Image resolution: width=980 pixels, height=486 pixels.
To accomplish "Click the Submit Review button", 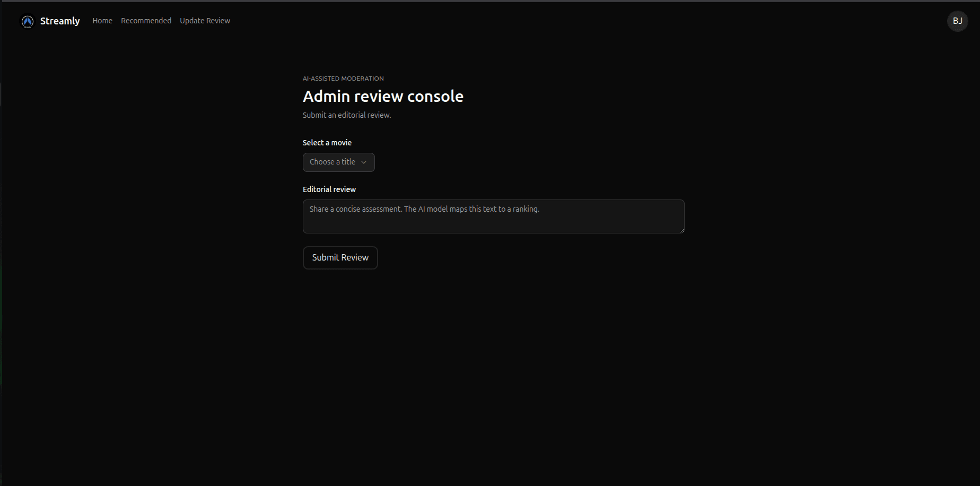I will [x=340, y=257].
